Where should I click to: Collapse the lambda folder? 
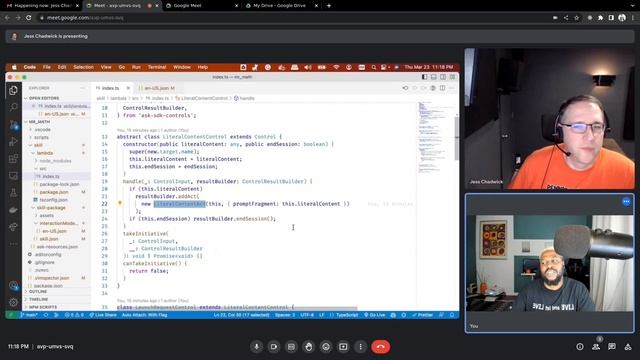[x=44, y=153]
